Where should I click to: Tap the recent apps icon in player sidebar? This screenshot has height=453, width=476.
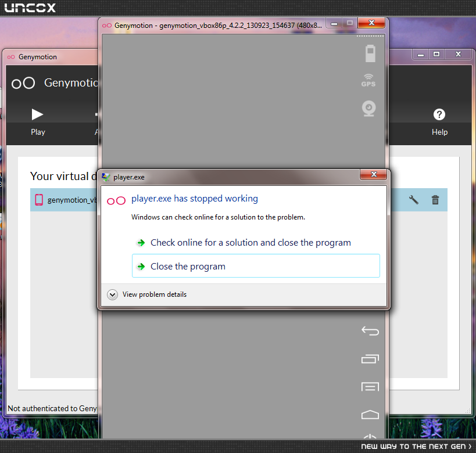click(x=370, y=359)
